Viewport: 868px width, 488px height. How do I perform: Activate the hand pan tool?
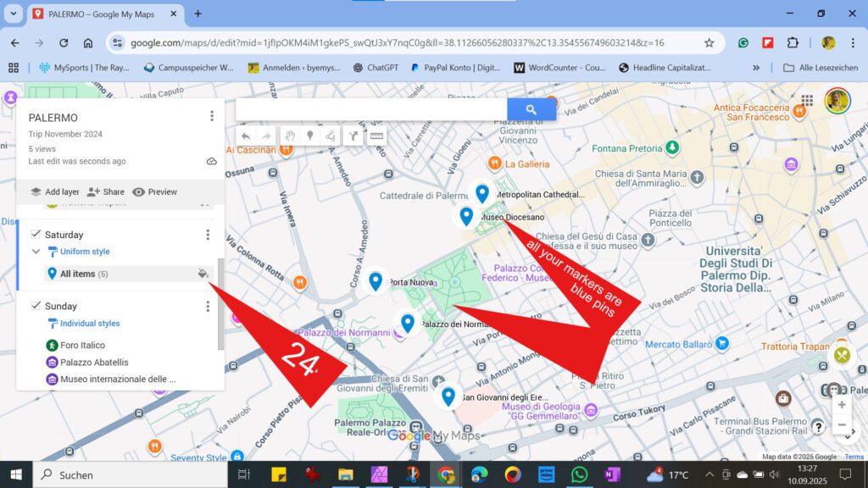coord(290,136)
